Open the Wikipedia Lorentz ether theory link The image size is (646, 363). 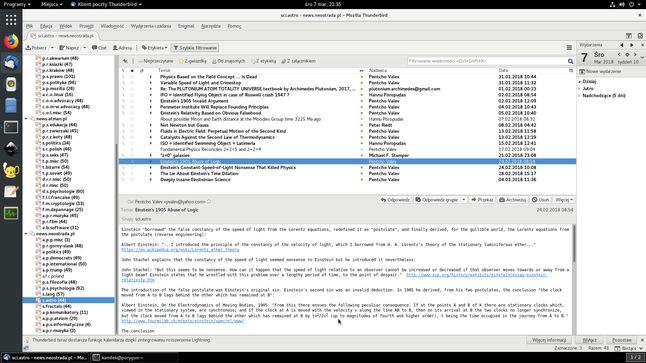pos(180,250)
